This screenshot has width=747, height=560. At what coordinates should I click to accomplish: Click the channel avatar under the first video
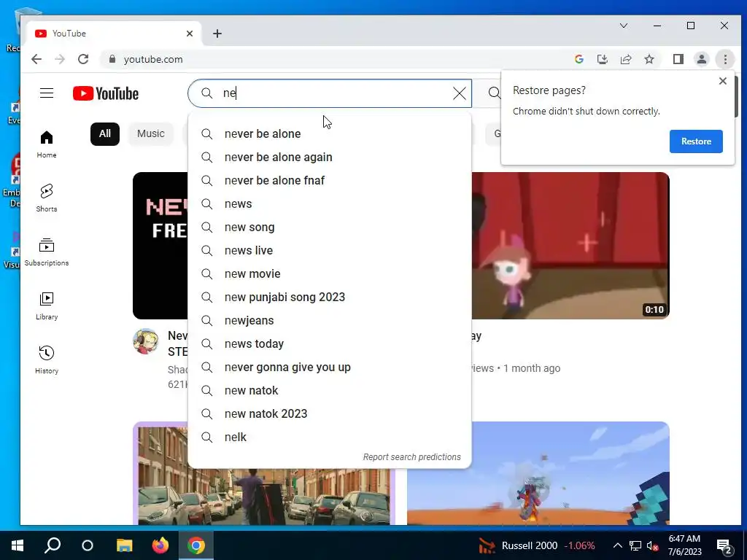click(x=146, y=341)
